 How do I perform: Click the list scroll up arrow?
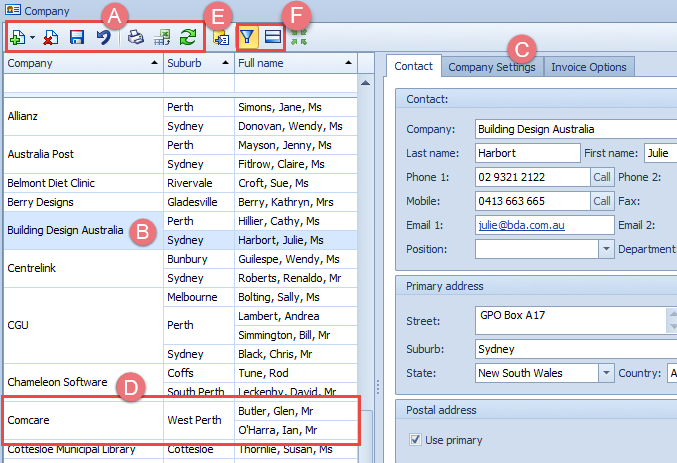(365, 83)
